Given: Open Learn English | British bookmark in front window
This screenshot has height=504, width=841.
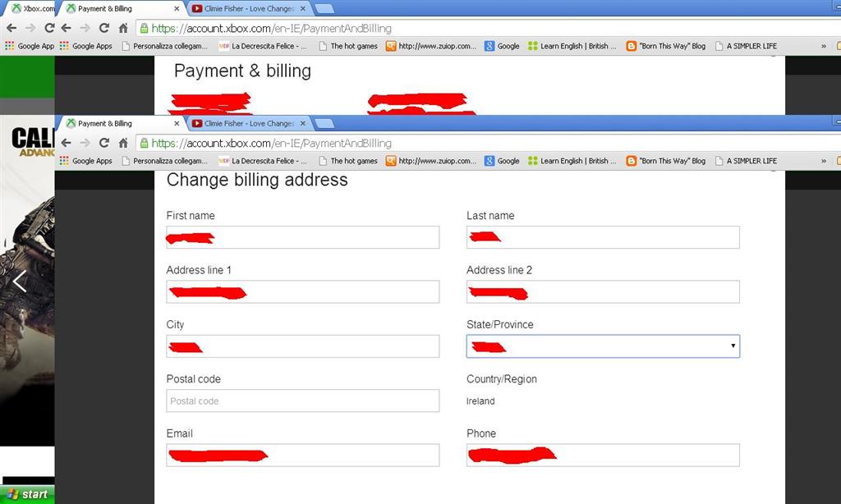Looking at the screenshot, I should [572, 161].
